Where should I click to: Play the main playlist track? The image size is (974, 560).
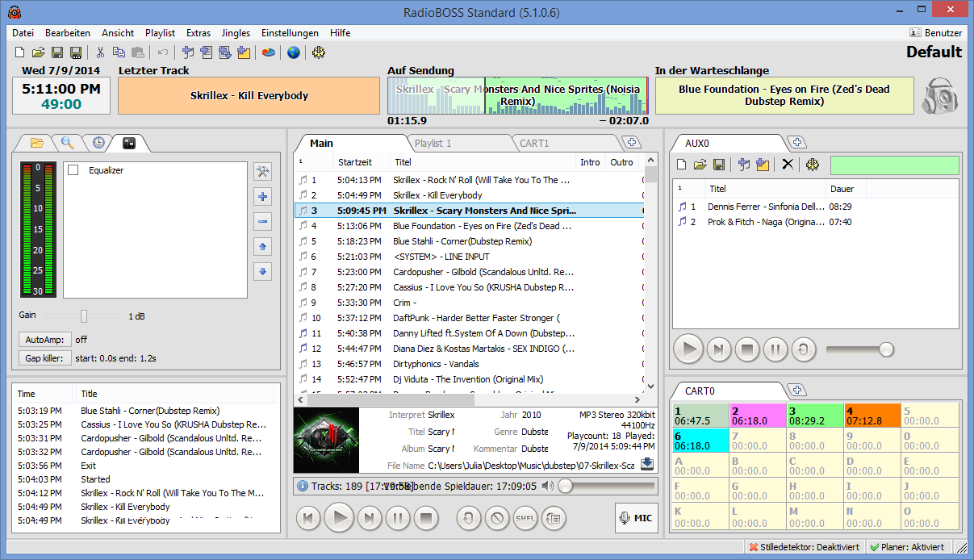click(x=341, y=517)
